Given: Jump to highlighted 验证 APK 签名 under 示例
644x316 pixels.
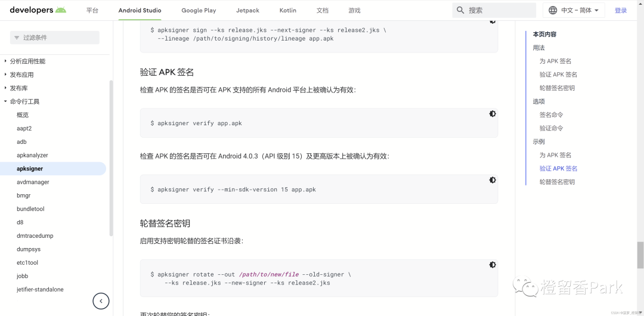Looking at the screenshot, I should (x=558, y=169).
